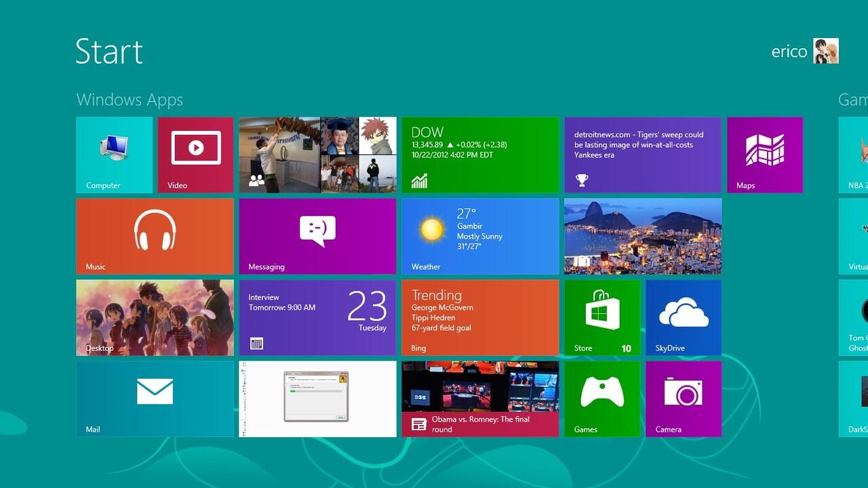This screenshot has height=488, width=868.
Task: Open the Bing Trending tile
Action: point(480,317)
